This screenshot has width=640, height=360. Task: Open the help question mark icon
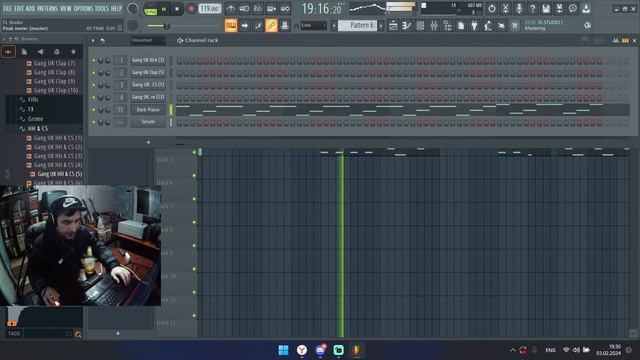[532, 9]
